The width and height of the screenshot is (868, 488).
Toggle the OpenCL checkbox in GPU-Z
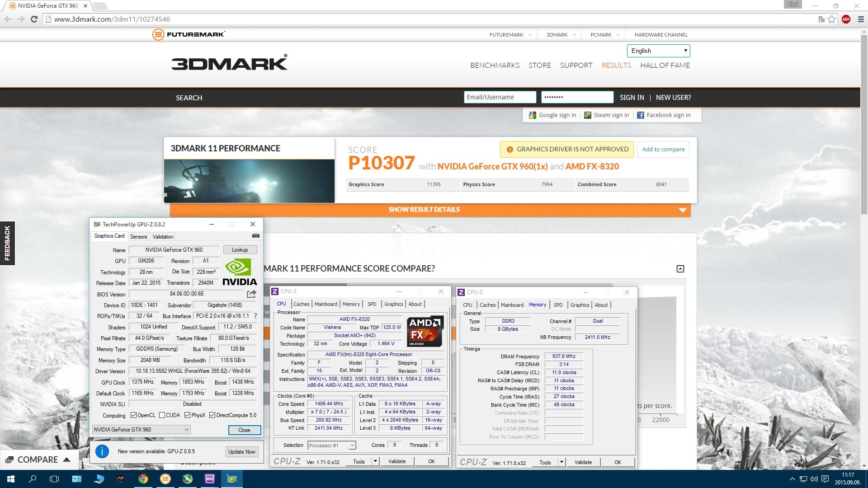133,415
